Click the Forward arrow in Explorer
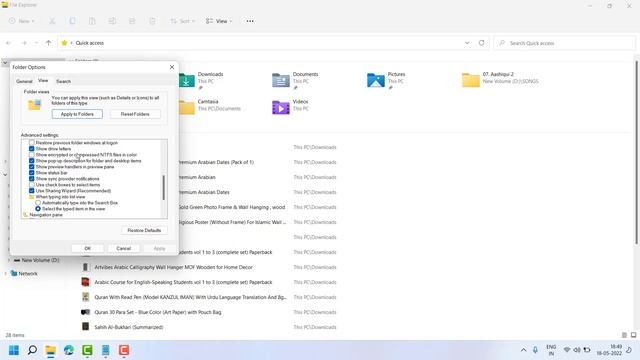This screenshot has height=360, width=640. click(24, 43)
